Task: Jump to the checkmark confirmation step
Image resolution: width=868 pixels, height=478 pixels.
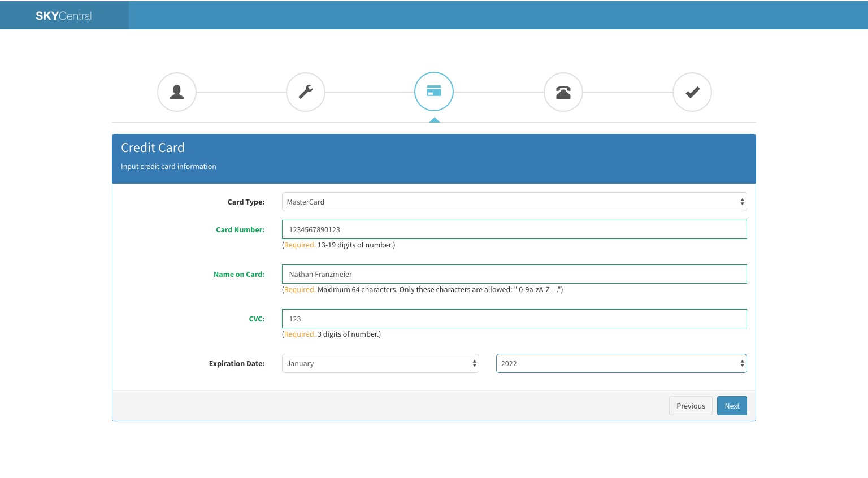Action: coord(692,92)
